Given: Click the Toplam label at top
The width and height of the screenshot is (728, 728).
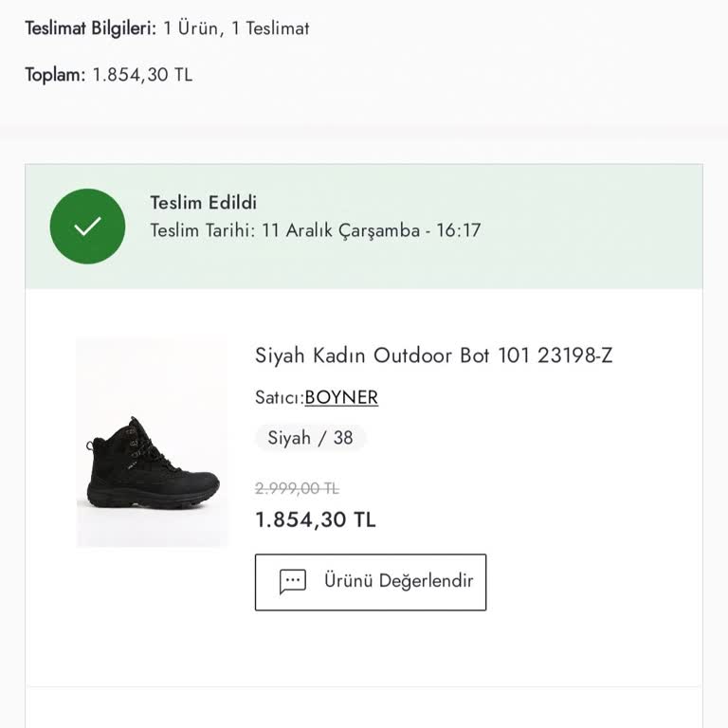Looking at the screenshot, I should click(55, 75).
